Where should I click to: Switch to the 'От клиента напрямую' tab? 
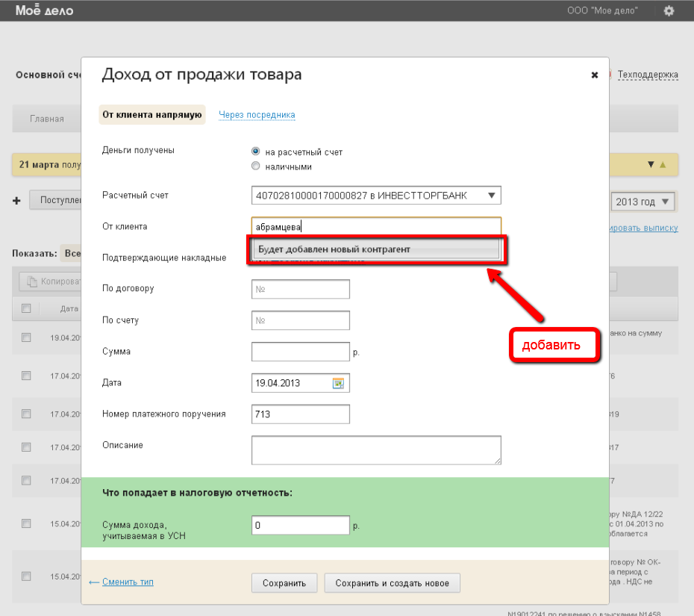point(151,115)
